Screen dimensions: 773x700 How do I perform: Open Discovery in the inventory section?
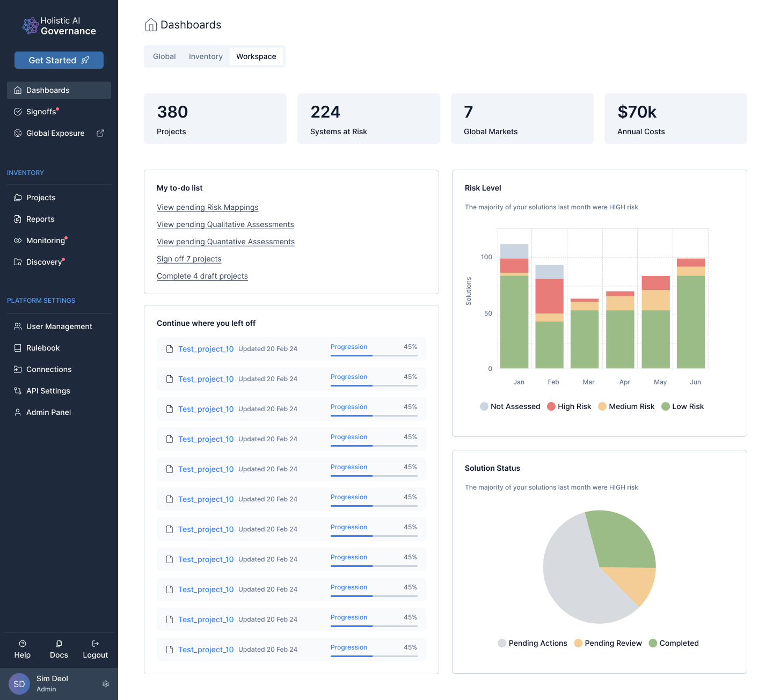(x=44, y=262)
